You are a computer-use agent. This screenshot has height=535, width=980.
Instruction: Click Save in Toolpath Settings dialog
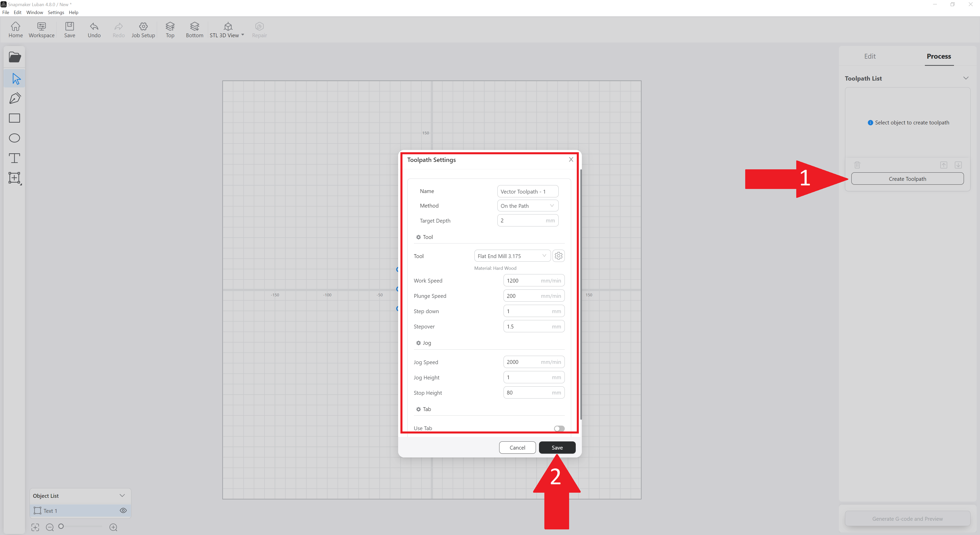(x=557, y=448)
